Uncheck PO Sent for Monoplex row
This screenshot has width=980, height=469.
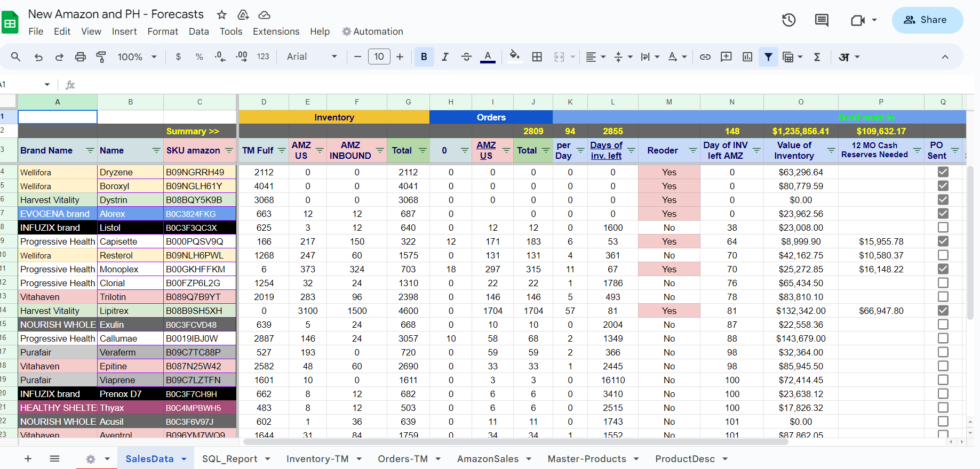[943, 269]
